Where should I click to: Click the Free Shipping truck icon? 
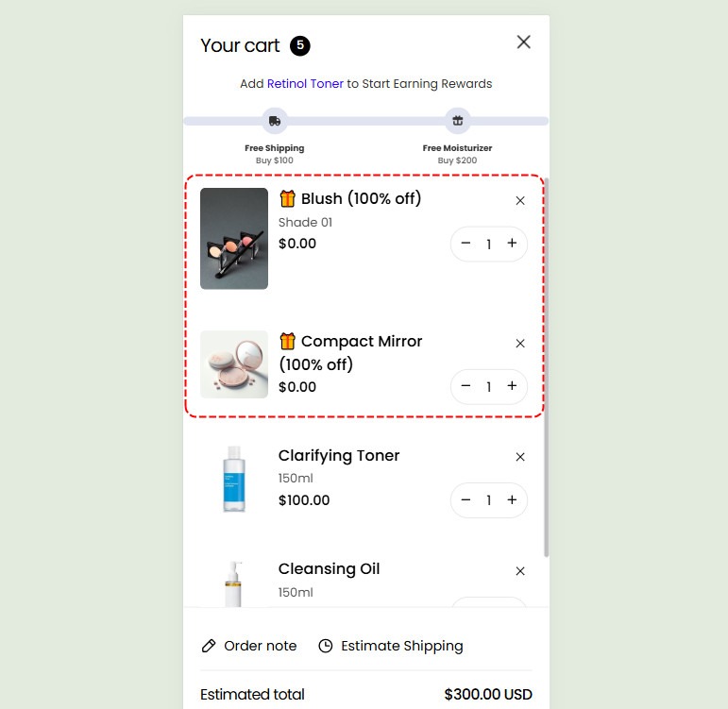coord(275,121)
